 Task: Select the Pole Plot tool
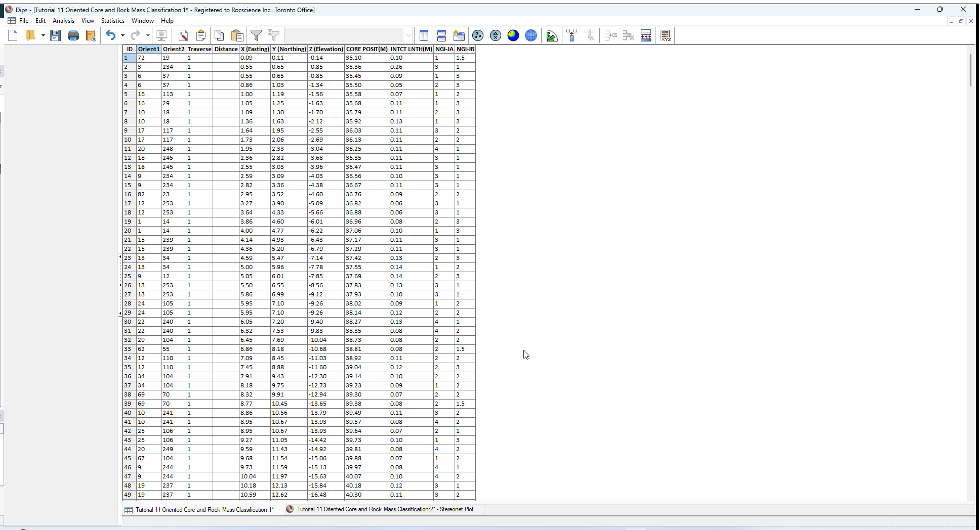coord(478,35)
